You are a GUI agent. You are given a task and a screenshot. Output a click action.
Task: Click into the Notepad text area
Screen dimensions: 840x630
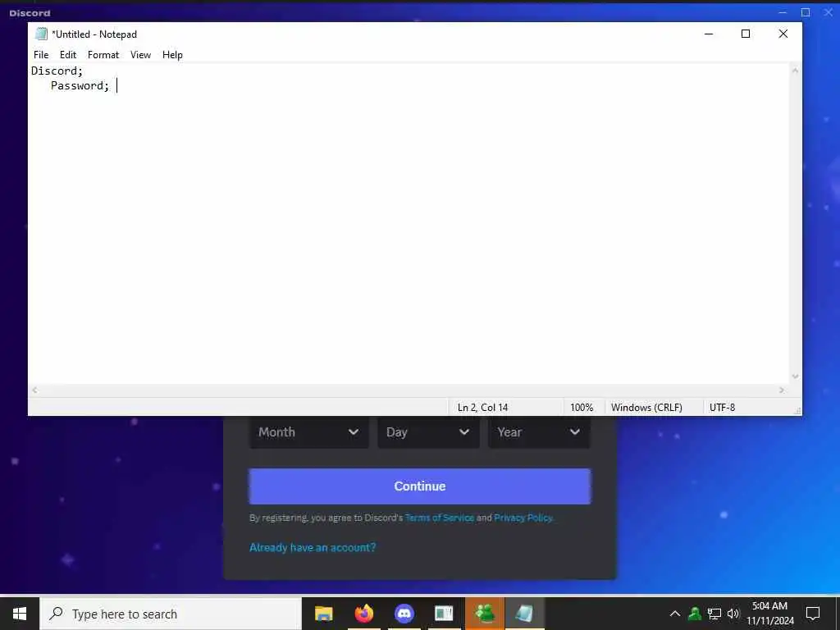coord(409,224)
